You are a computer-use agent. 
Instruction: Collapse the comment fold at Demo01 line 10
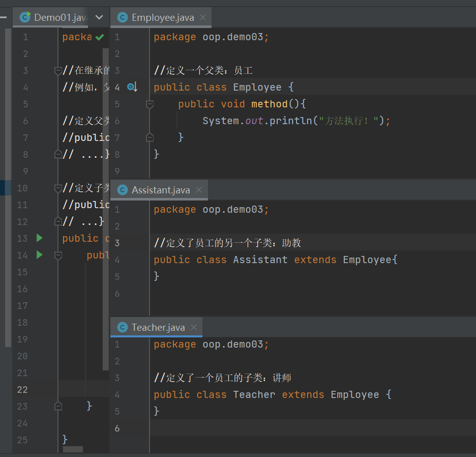point(58,188)
